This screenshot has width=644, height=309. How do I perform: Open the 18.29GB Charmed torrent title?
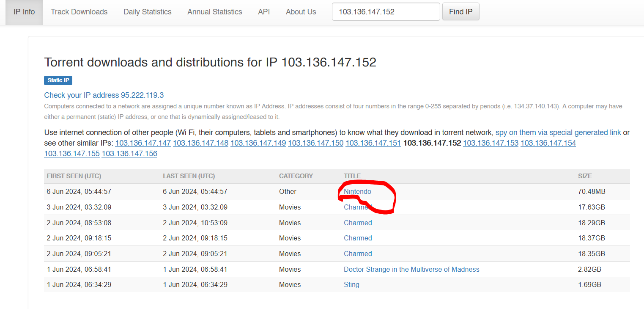[x=358, y=223]
